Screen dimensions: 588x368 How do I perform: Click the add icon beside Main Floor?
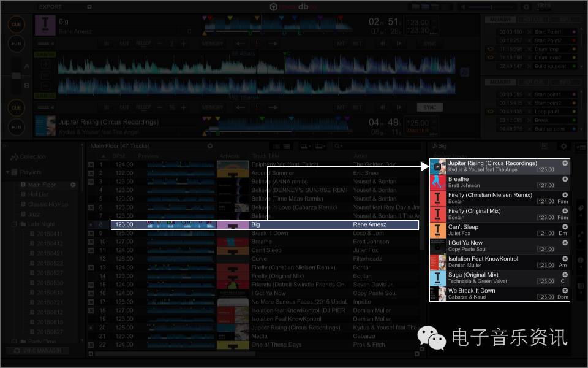pyautogui.click(x=73, y=185)
